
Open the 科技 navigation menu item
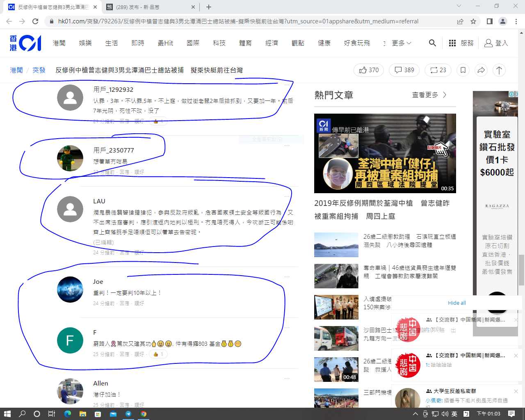tap(219, 43)
